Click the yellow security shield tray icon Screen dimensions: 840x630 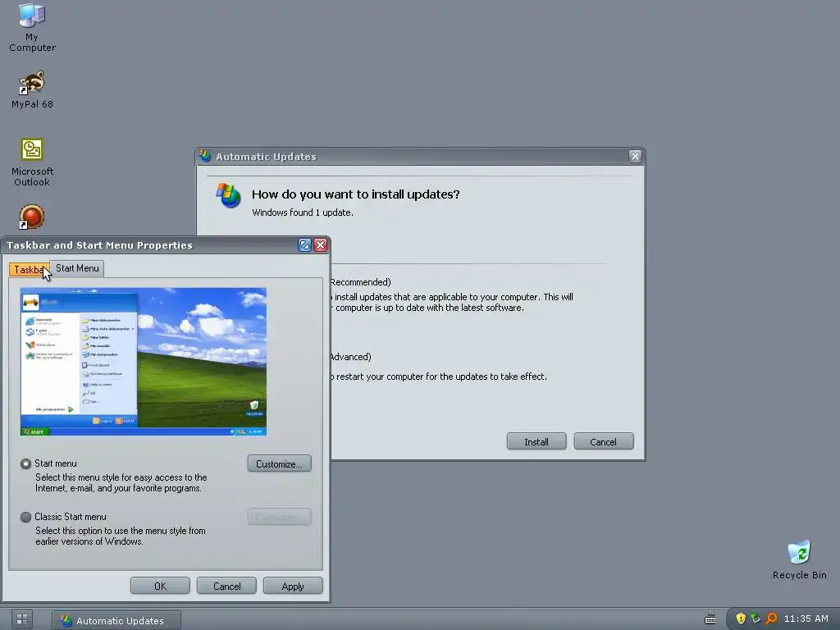(x=741, y=619)
